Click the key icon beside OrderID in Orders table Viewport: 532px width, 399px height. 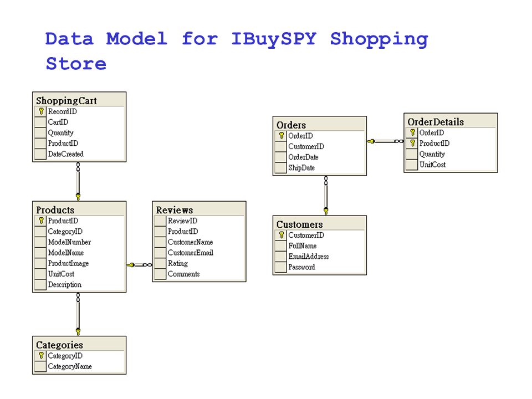pyautogui.click(x=282, y=136)
